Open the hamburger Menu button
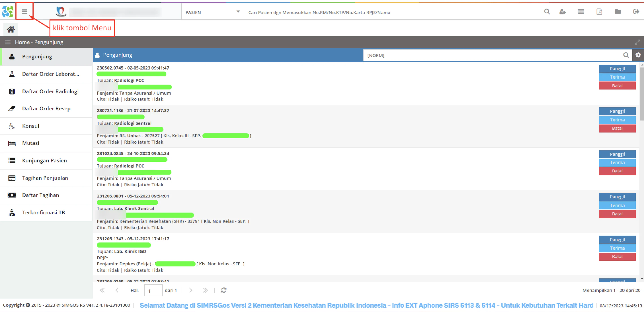The image size is (644, 312). pyautogui.click(x=24, y=11)
